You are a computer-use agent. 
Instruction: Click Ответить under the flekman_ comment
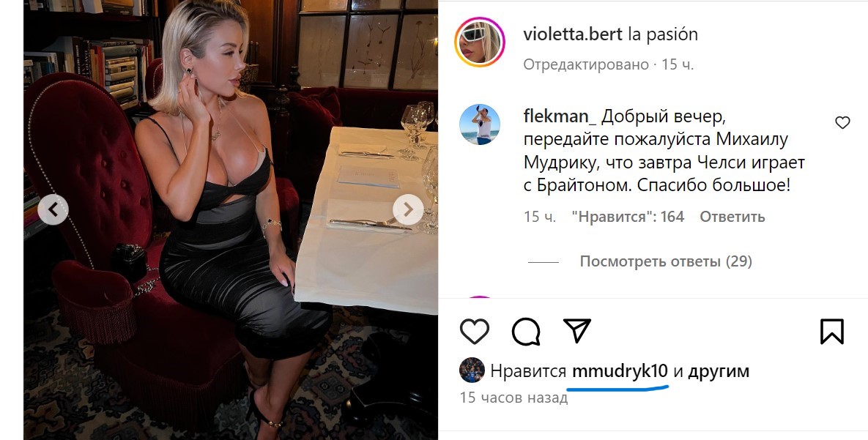pos(732,217)
